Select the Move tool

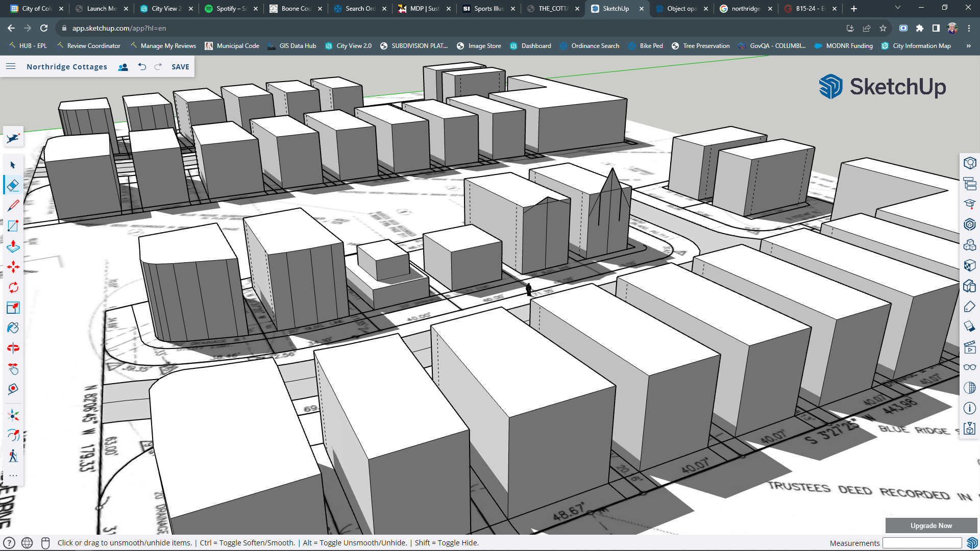tap(13, 267)
